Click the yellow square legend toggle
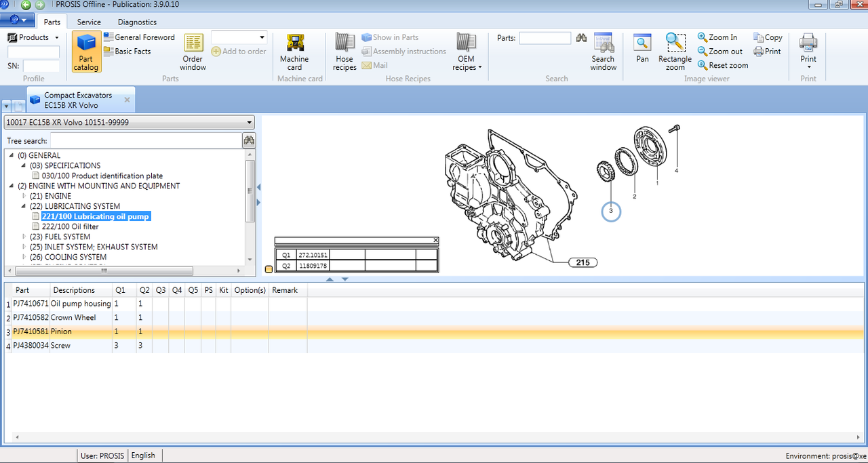 269,270
